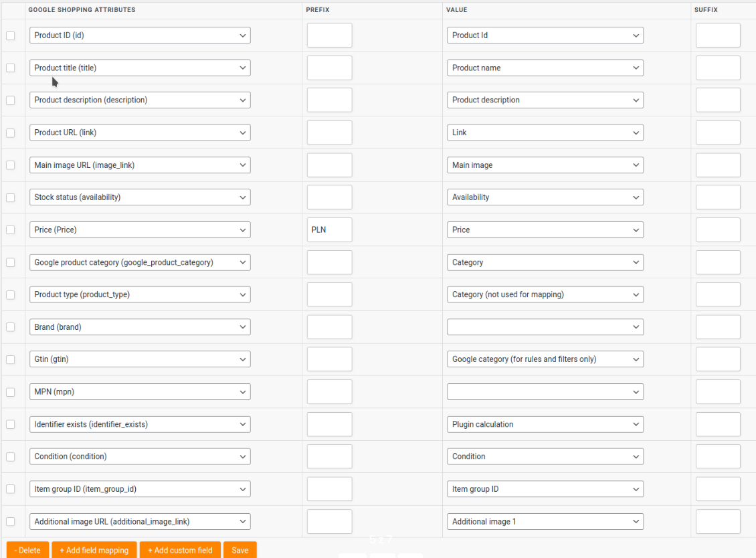Expand the Additional image 1 value dropdown
Screen dimensions: 756x558
tap(545, 521)
